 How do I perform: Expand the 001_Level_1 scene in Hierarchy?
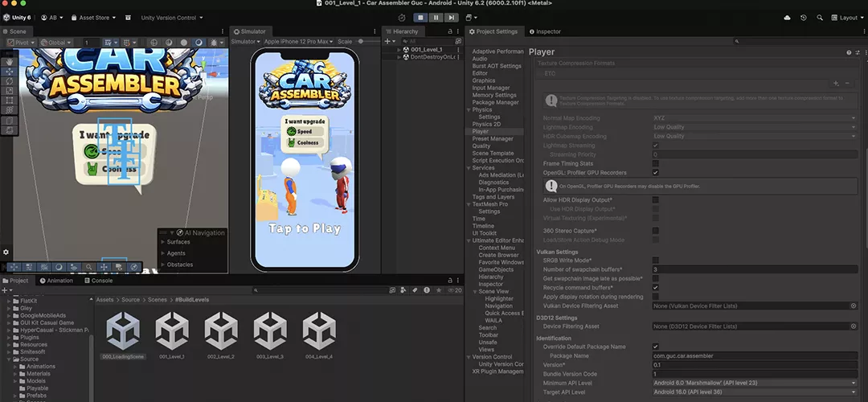click(399, 49)
